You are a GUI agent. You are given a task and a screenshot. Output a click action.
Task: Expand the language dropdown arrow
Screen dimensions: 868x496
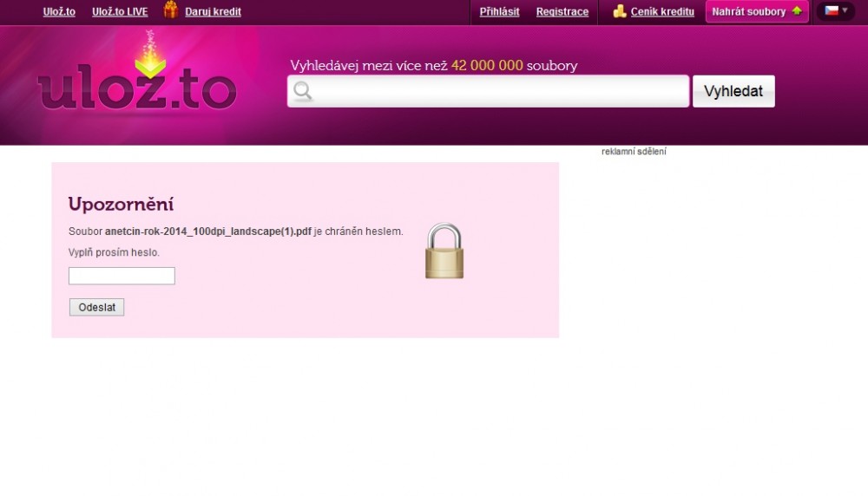(x=845, y=11)
